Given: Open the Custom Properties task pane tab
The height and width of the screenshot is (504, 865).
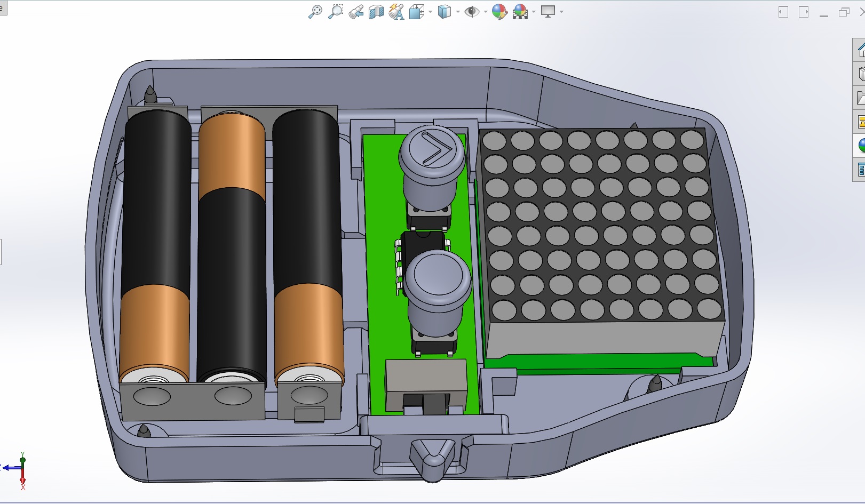Looking at the screenshot, I should click(x=860, y=170).
